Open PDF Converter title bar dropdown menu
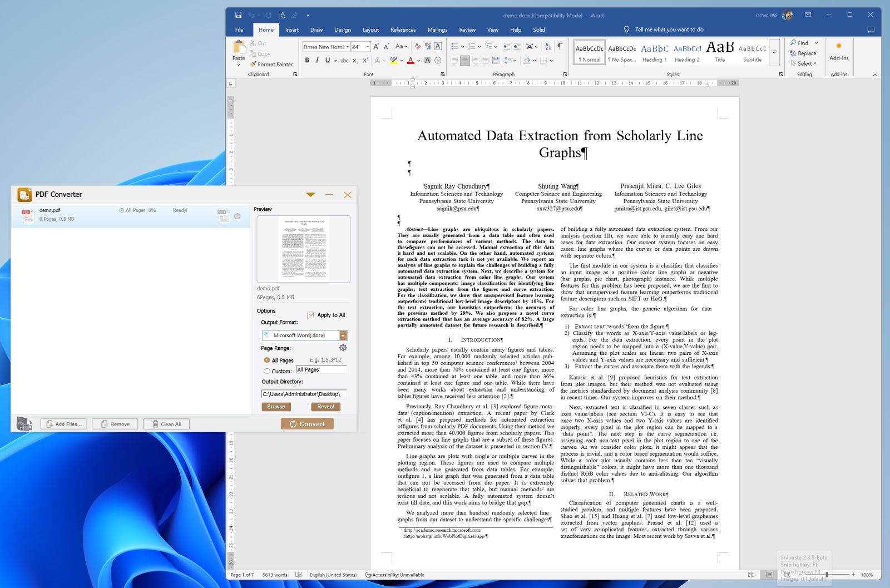Image resolution: width=890 pixels, height=588 pixels. coord(311,195)
